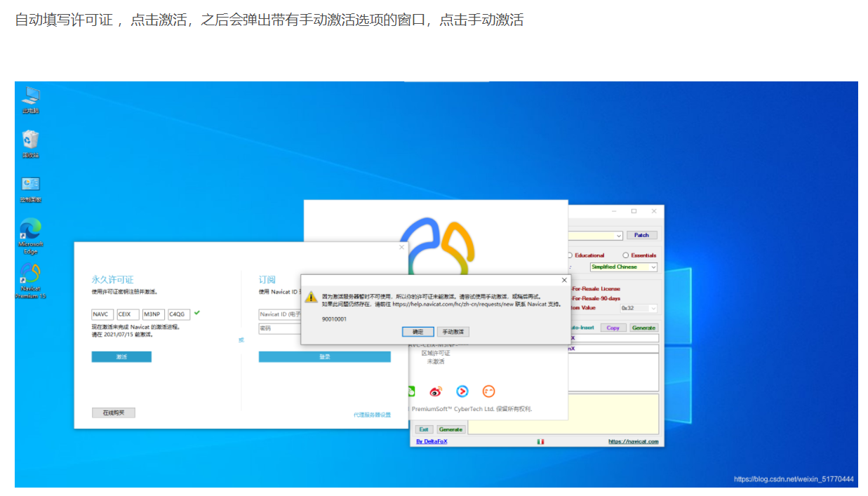Click the Permanent License (永久许可证) heading
Image resolution: width=868 pixels, height=496 pixels.
tap(112, 279)
